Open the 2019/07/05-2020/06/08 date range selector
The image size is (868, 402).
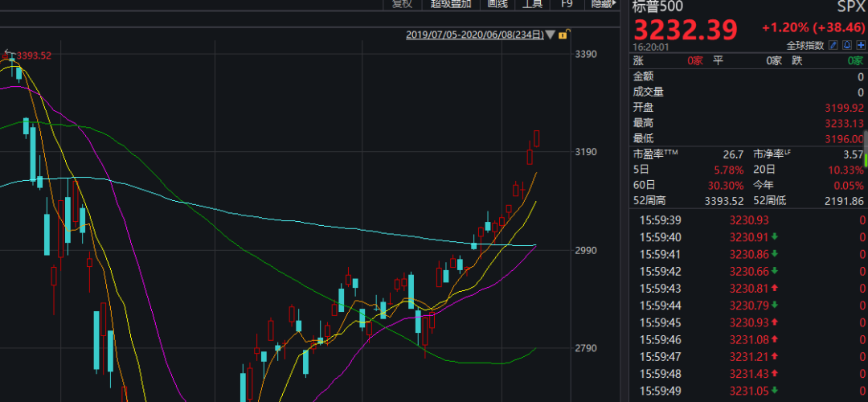point(474,35)
